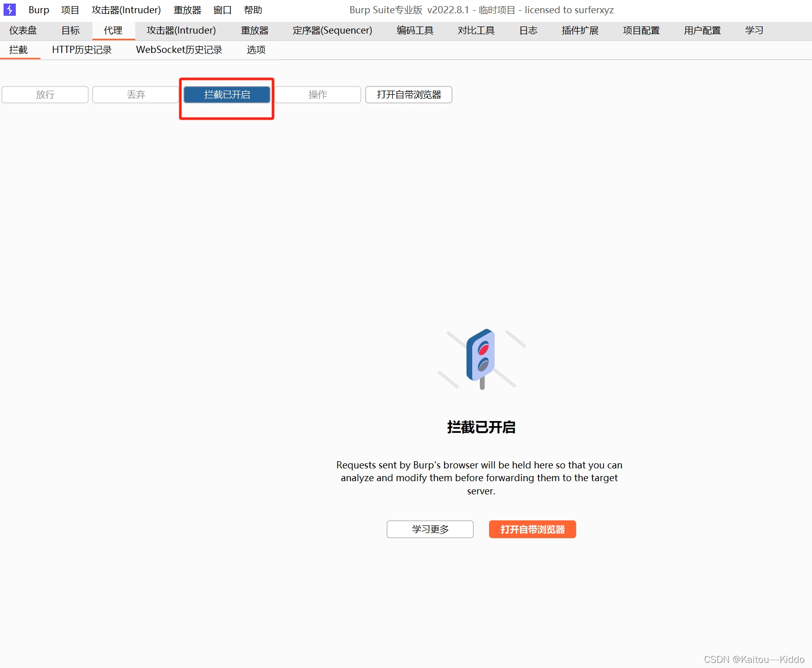Open the 编码工具 tab
This screenshot has height=668, width=812.
(x=415, y=31)
